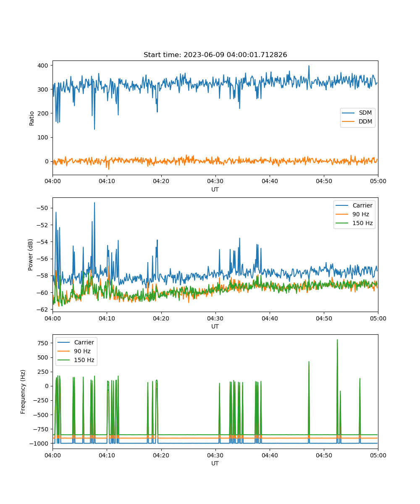Click the 04:30 tick under the Ratio plot
420x504 pixels.
click(215, 181)
